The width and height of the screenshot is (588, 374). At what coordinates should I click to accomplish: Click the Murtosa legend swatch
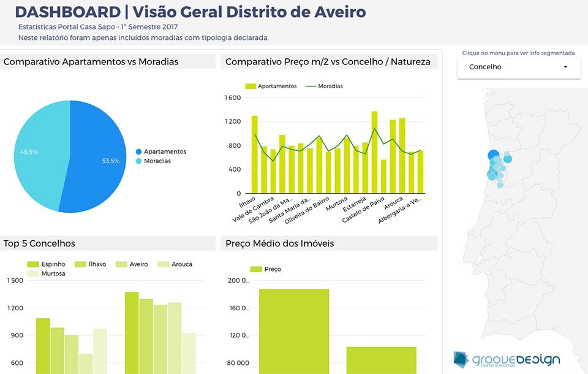point(33,273)
